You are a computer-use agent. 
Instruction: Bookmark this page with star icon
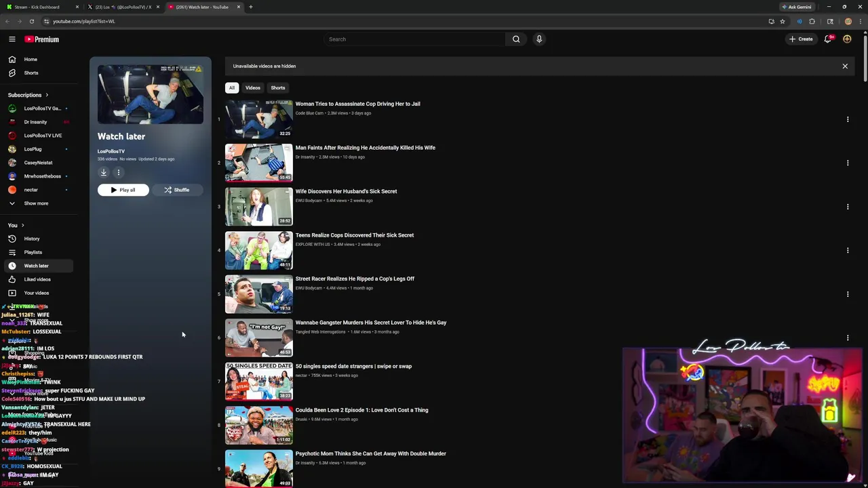click(x=782, y=21)
